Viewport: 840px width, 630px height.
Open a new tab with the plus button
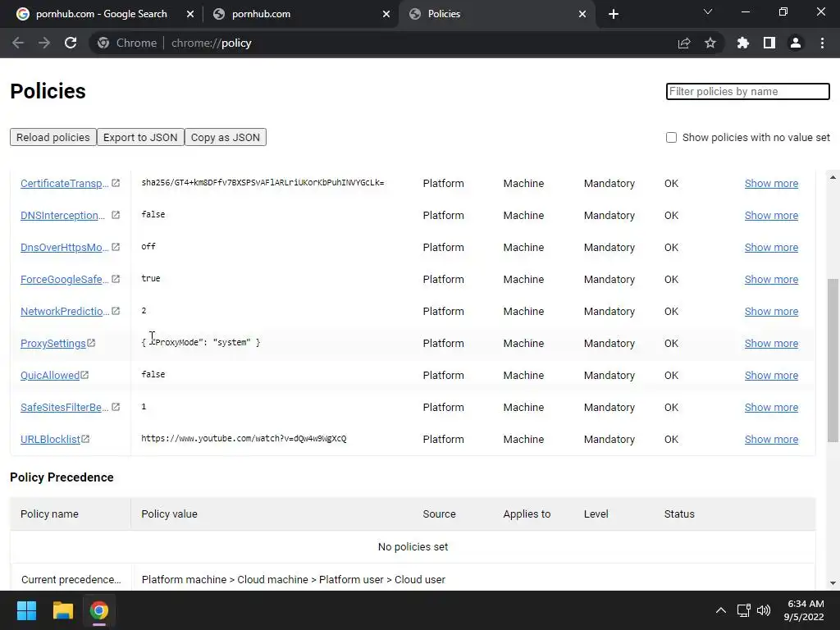tap(614, 14)
